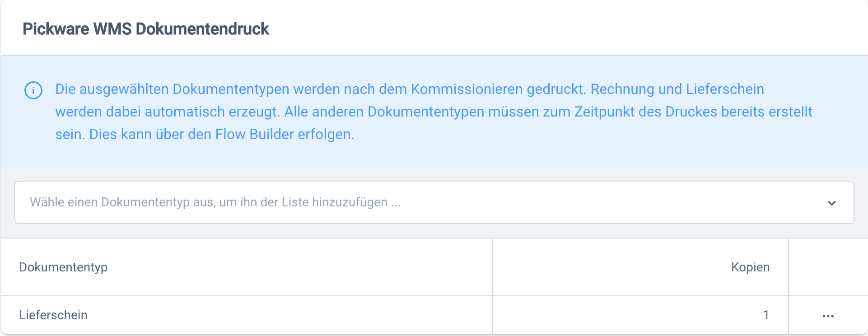The image size is (868, 336).
Task: Click the 'Rechnung und Lieferschein' text in banner
Action: pos(677,89)
